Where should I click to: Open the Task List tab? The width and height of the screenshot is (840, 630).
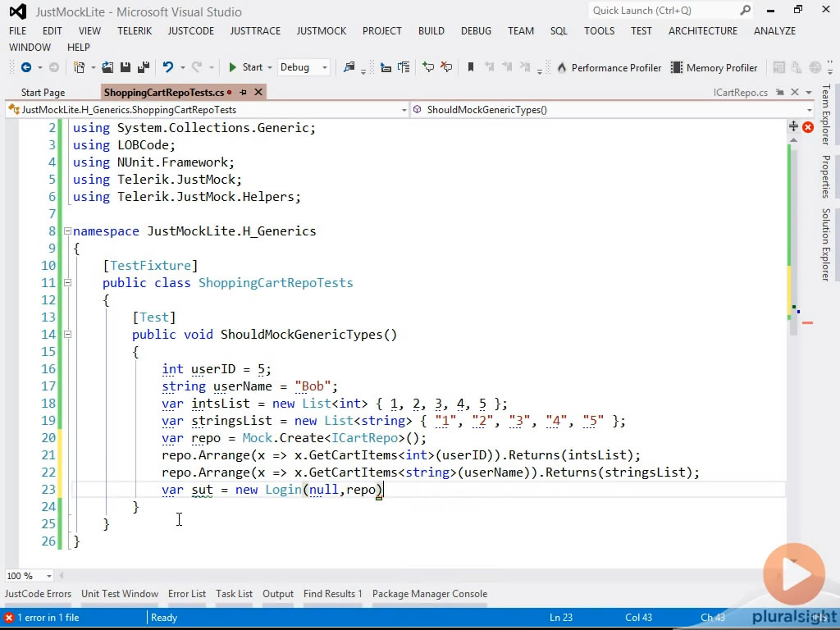[x=234, y=594]
